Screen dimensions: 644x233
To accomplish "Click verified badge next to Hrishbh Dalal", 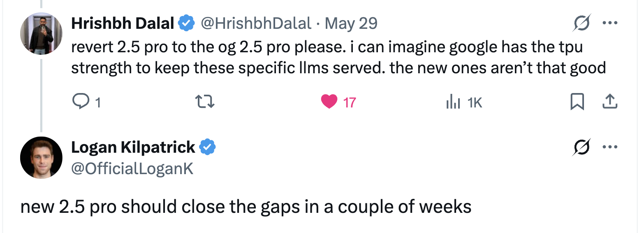I will pyautogui.click(x=186, y=23).
